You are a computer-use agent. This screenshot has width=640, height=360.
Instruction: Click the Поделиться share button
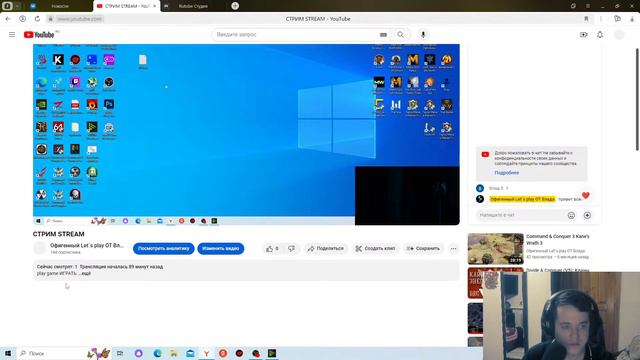326,248
